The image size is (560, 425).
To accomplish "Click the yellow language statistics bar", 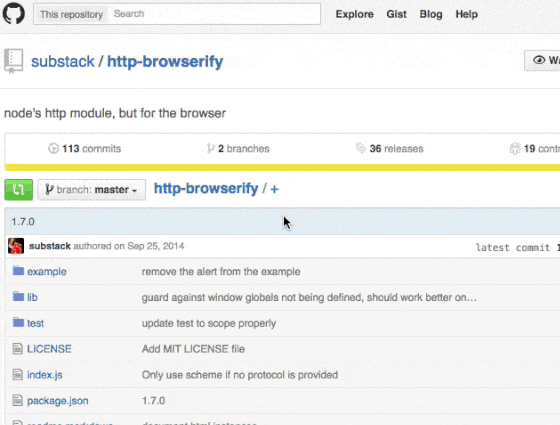I will 282,168.
